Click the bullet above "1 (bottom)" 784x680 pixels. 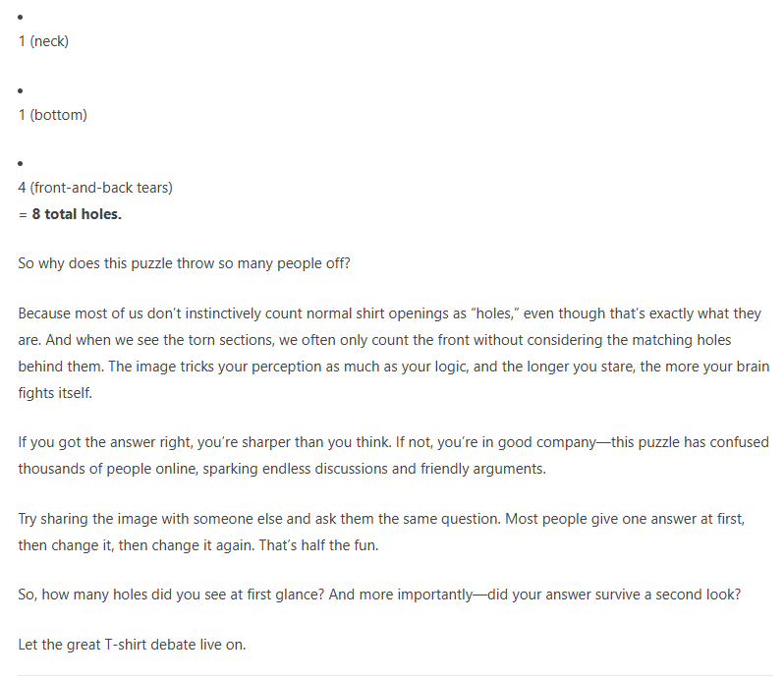(21, 90)
